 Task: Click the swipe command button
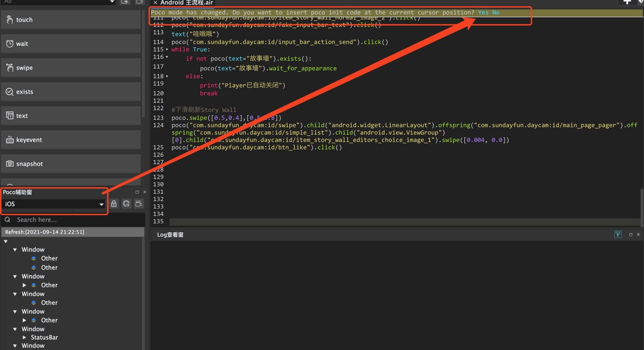[71, 67]
